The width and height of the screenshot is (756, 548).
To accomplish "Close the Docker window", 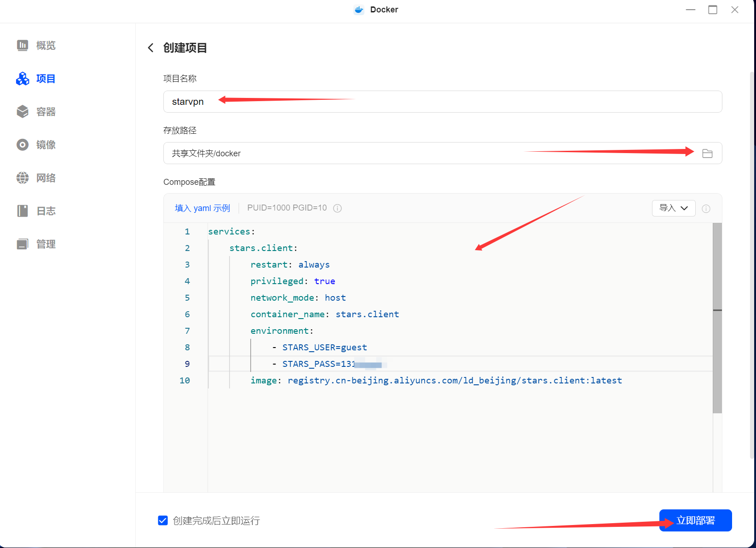I will click(x=735, y=10).
